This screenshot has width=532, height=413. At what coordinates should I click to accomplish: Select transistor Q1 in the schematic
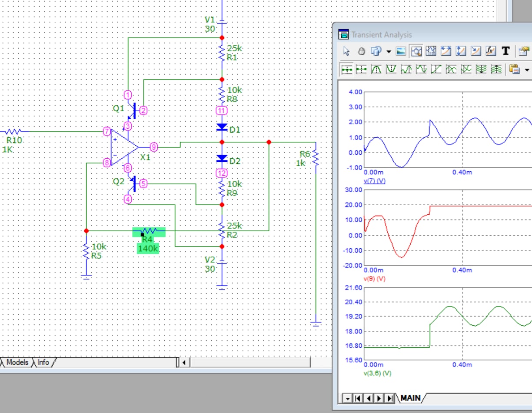point(132,111)
